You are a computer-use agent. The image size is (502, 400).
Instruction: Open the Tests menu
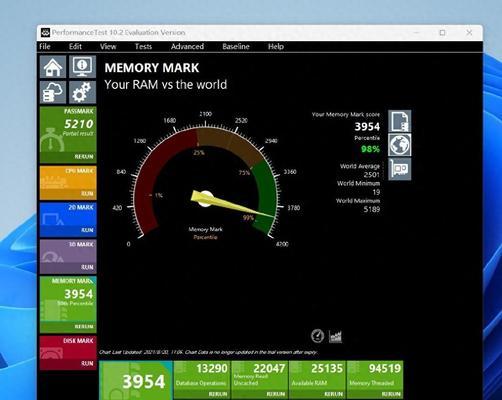(143, 46)
